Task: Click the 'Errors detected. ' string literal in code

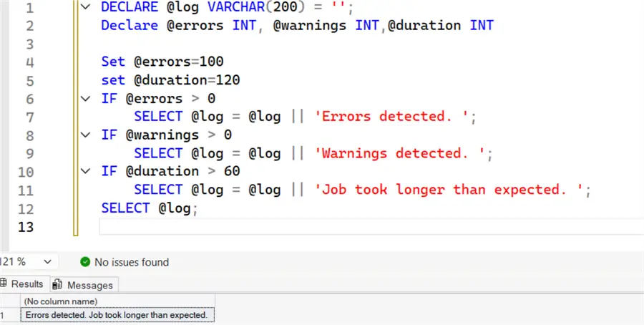Action: (391, 116)
